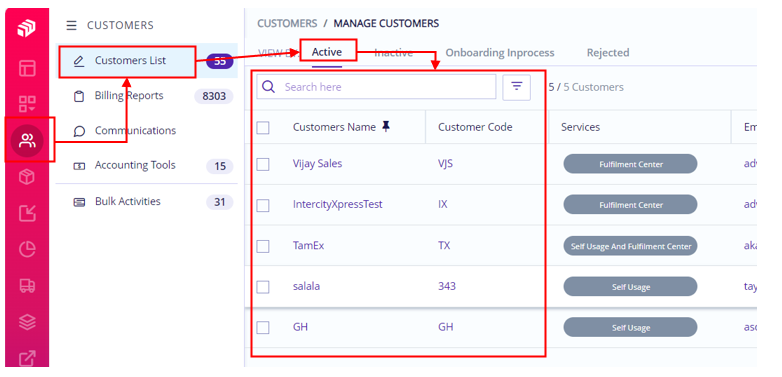Open the box/inventory icon in the sidebar
The image size is (782, 377).
(x=27, y=177)
